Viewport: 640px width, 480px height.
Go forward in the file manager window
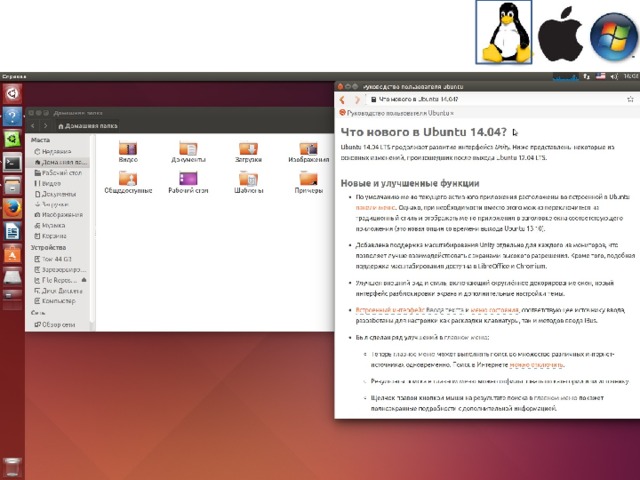tap(45, 126)
